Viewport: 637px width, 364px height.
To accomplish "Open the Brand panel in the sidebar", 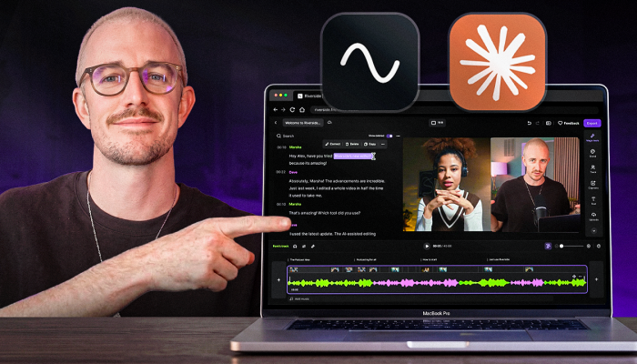I will [x=593, y=153].
